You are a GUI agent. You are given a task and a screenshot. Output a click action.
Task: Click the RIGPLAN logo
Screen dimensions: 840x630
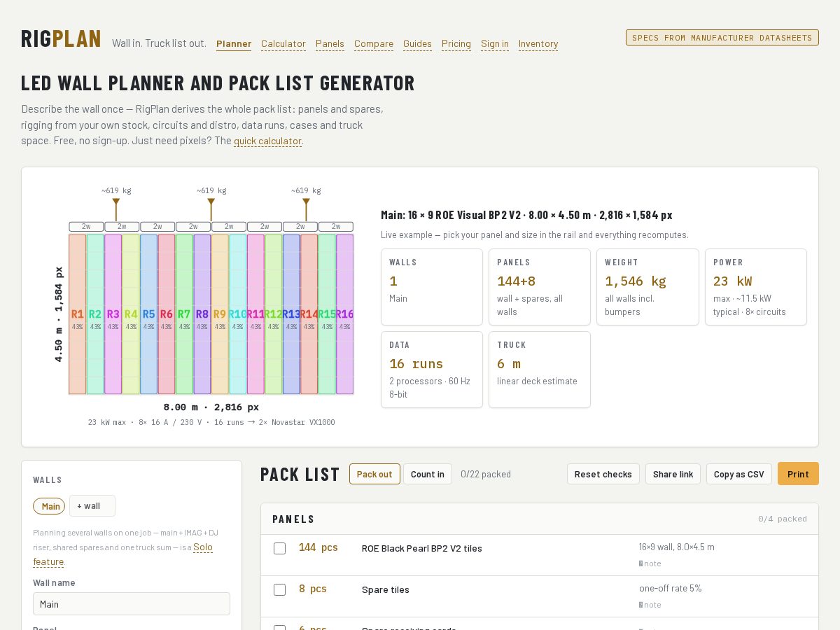[61, 38]
